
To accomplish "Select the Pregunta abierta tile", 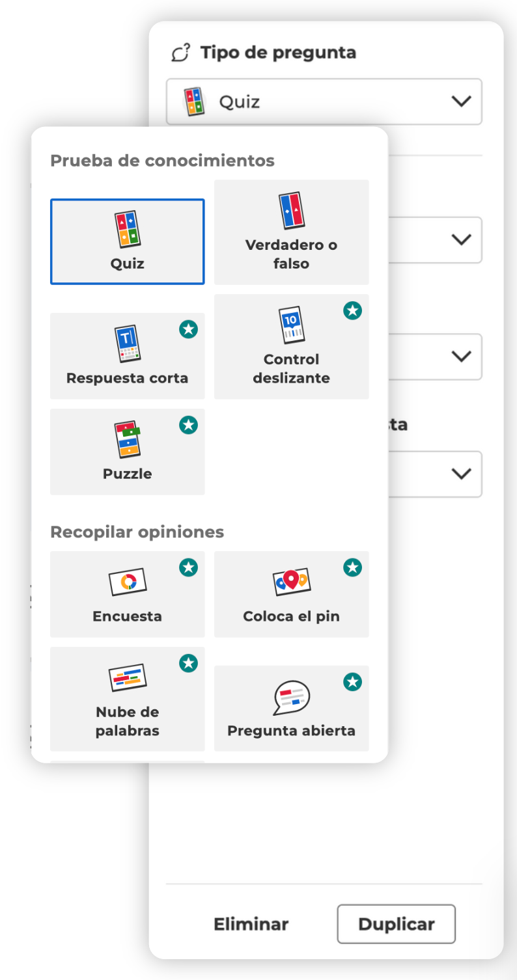I will tap(292, 709).
